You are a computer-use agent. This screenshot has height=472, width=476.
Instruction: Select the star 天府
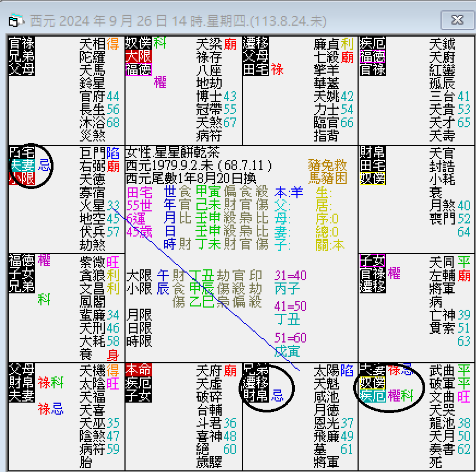209,370
